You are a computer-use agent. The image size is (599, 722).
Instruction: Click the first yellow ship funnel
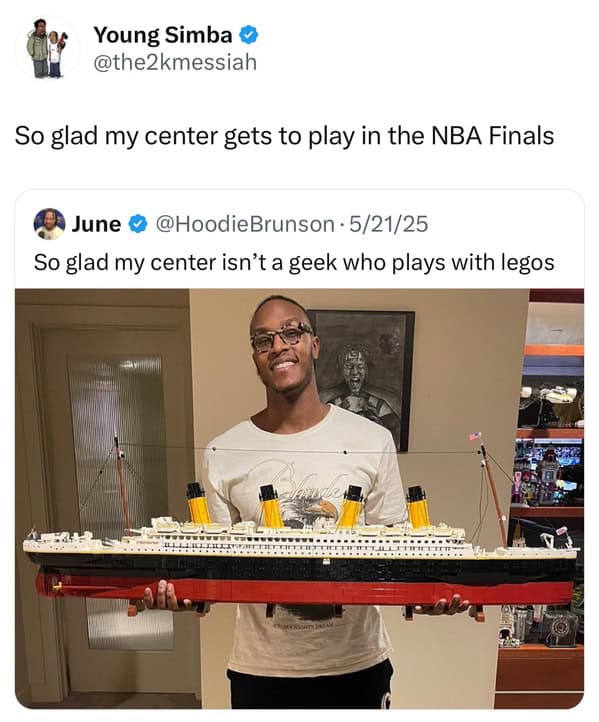199,503
